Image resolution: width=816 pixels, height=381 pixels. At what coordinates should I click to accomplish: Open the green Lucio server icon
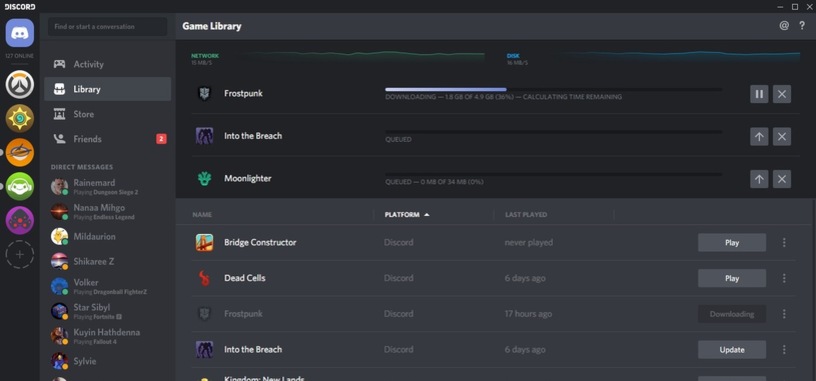[x=20, y=186]
